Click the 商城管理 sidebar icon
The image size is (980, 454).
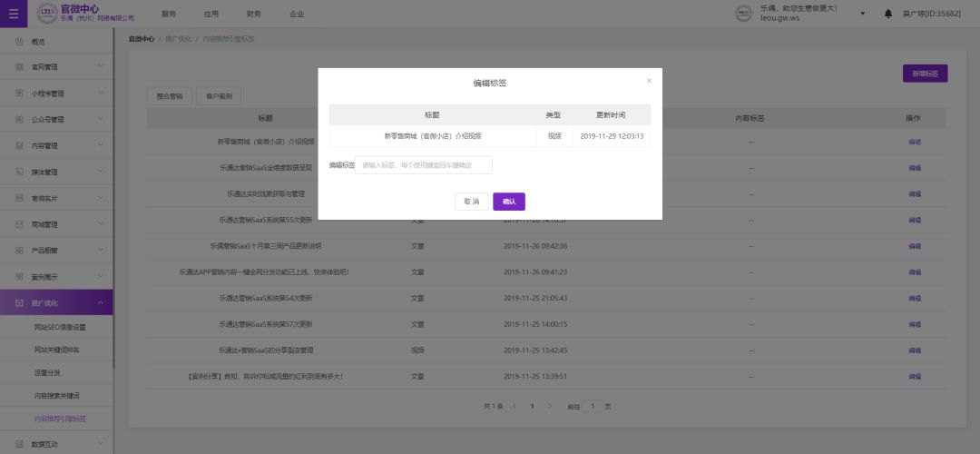click(19, 224)
